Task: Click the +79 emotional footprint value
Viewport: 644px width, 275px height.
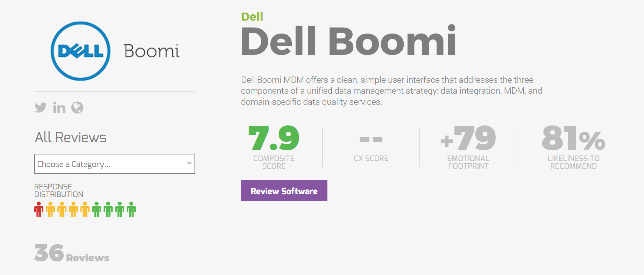Action: [468, 138]
